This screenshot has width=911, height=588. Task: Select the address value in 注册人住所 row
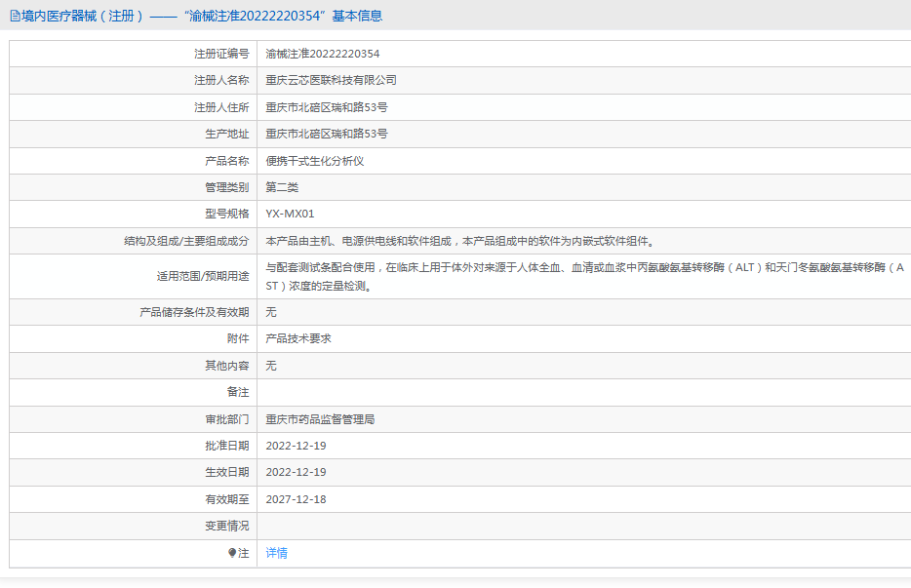(327, 107)
